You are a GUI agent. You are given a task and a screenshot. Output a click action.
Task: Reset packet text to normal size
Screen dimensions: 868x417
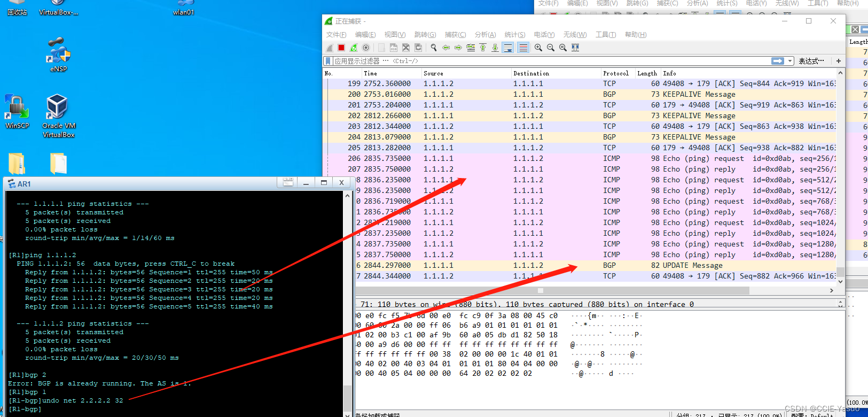[x=563, y=48]
